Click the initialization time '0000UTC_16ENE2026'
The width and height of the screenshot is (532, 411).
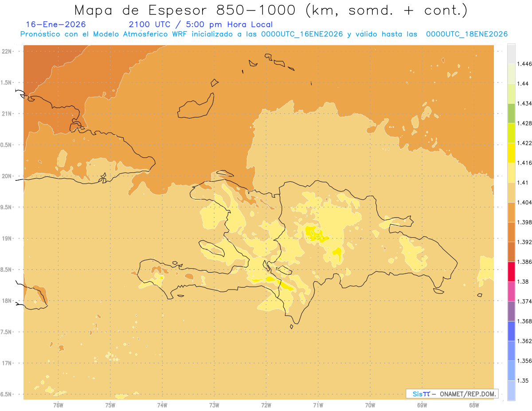[302, 34]
